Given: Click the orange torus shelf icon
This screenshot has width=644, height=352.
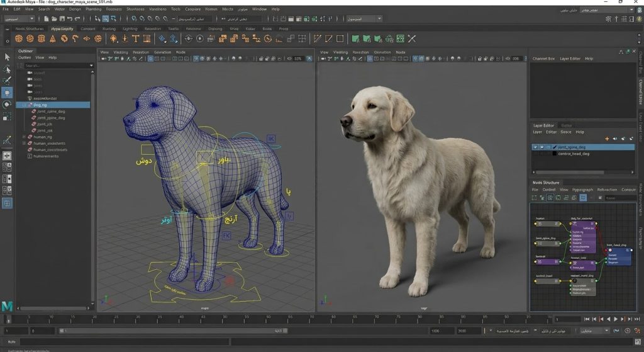Looking at the screenshot, I should 64,38.
